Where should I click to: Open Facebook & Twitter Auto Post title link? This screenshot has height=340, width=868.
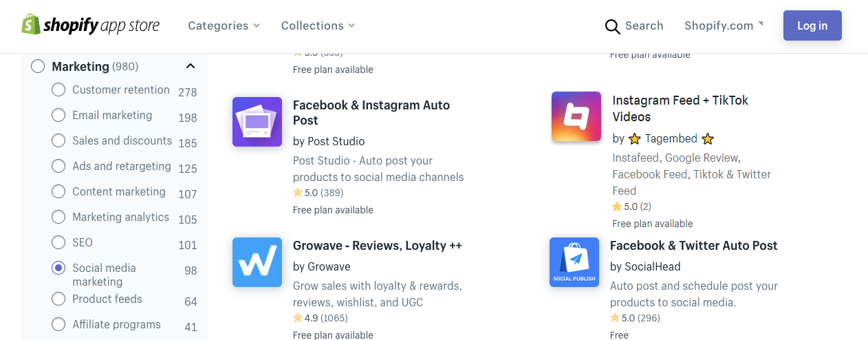(x=694, y=246)
